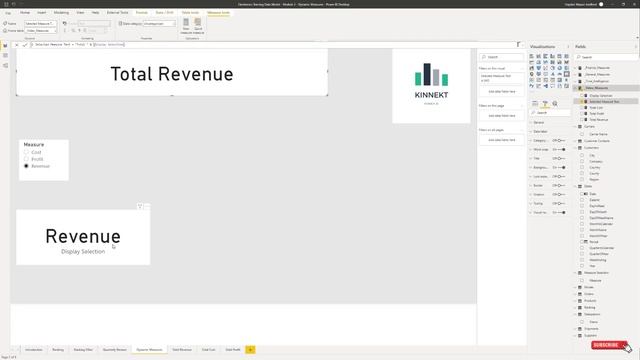The height and width of the screenshot is (360, 640).
Task: Select the Revenue Display Selection card
Action: (83, 237)
